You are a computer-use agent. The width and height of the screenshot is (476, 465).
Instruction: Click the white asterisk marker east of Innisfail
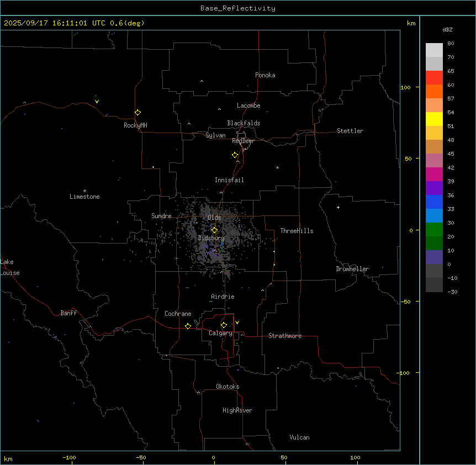click(277, 168)
